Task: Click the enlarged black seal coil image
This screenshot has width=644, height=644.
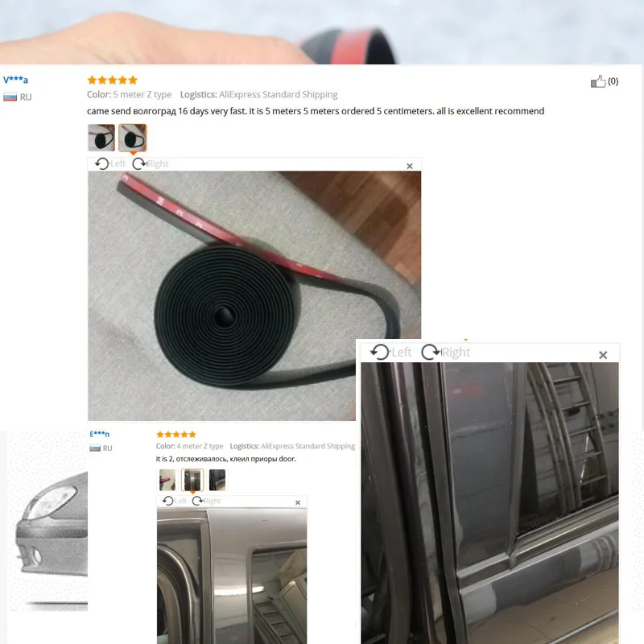Action: click(222, 295)
